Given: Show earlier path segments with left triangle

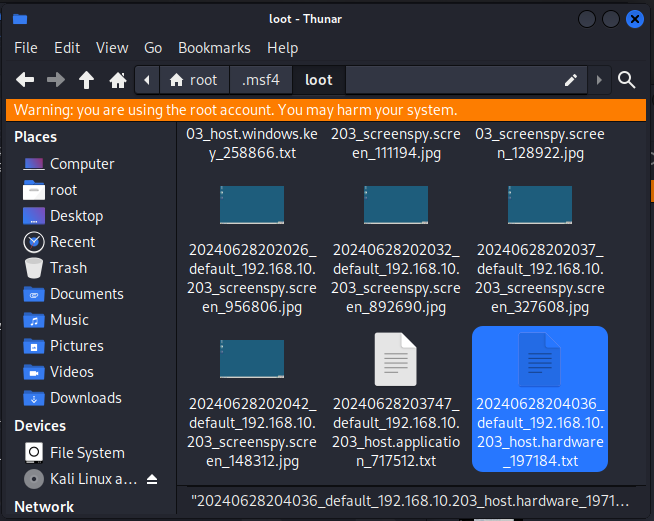Looking at the screenshot, I should [147, 80].
